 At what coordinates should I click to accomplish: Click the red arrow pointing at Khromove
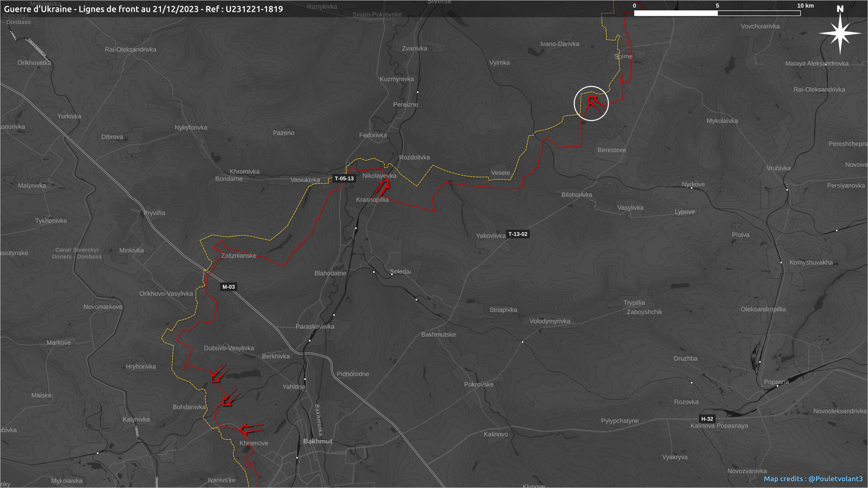click(251, 428)
